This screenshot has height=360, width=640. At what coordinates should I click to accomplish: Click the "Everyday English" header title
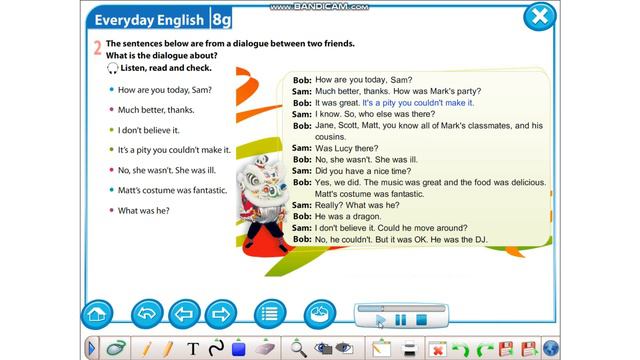(149, 20)
